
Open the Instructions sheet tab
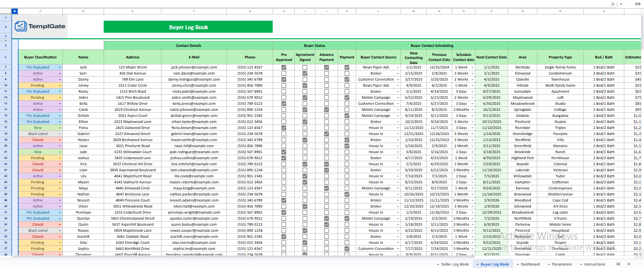coord(594,264)
